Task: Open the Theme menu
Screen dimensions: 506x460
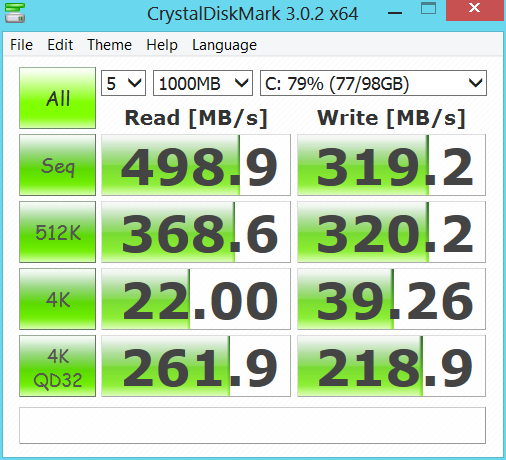Action: pos(109,45)
